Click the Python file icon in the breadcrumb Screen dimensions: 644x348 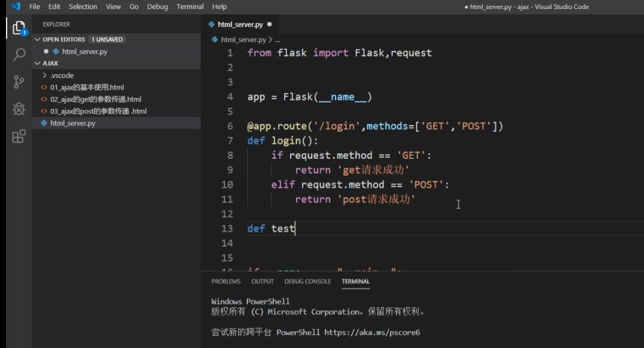coord(214,40)
